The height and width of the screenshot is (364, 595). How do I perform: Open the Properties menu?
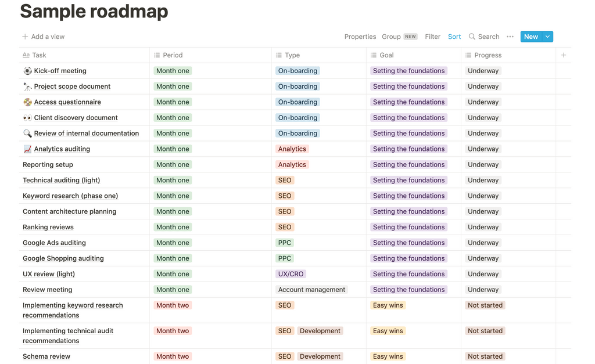(360, 37)
